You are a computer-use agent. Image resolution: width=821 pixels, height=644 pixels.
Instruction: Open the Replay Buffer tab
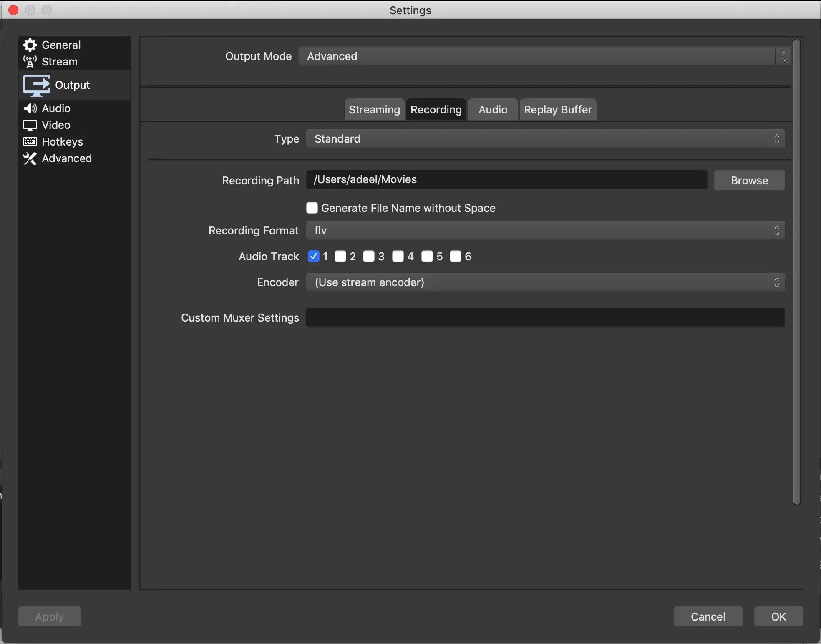pyautogui.click(x=558, y=110)
